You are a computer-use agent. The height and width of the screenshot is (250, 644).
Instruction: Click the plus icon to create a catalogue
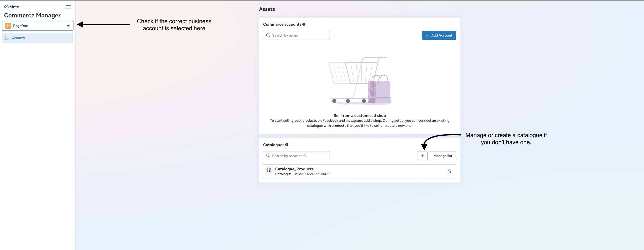[x=422, y=156]
